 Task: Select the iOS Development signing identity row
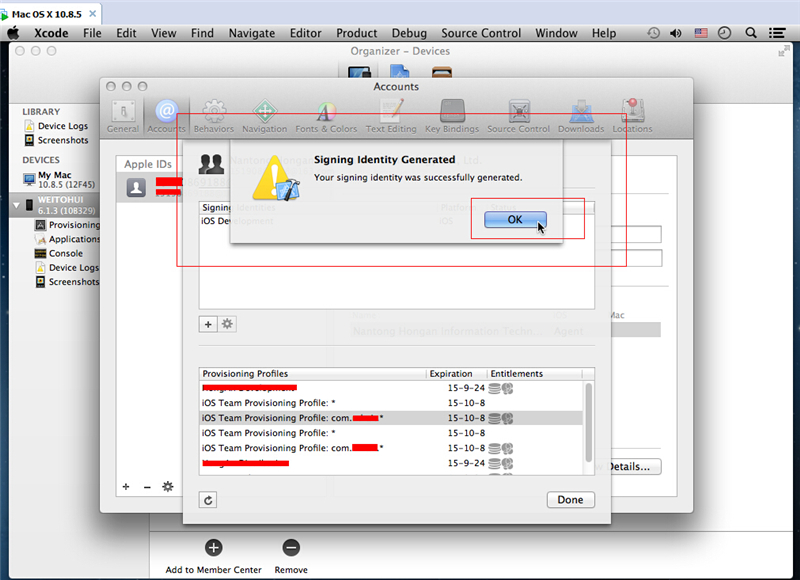click(x=396, y=221)
